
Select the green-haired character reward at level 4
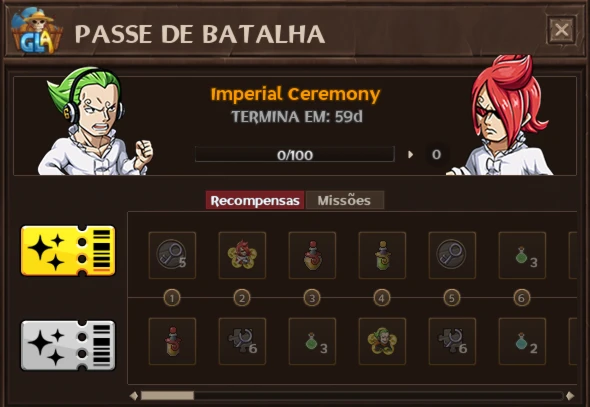[382, 341]
